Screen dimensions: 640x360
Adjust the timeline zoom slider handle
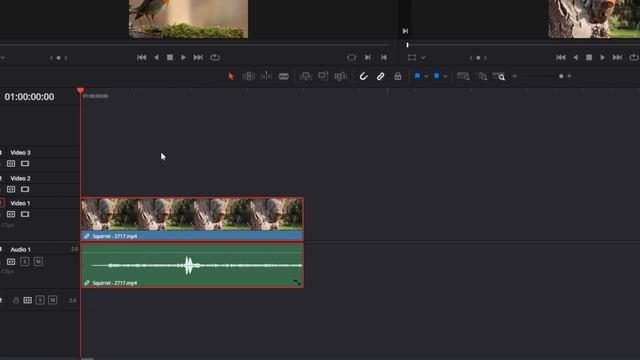pos(561,76)
